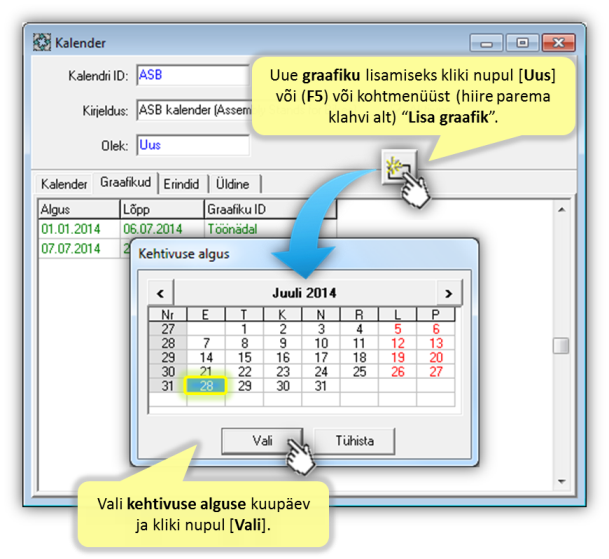
Task: Click the Graafiku ID column header
Action: coord(268,210)
